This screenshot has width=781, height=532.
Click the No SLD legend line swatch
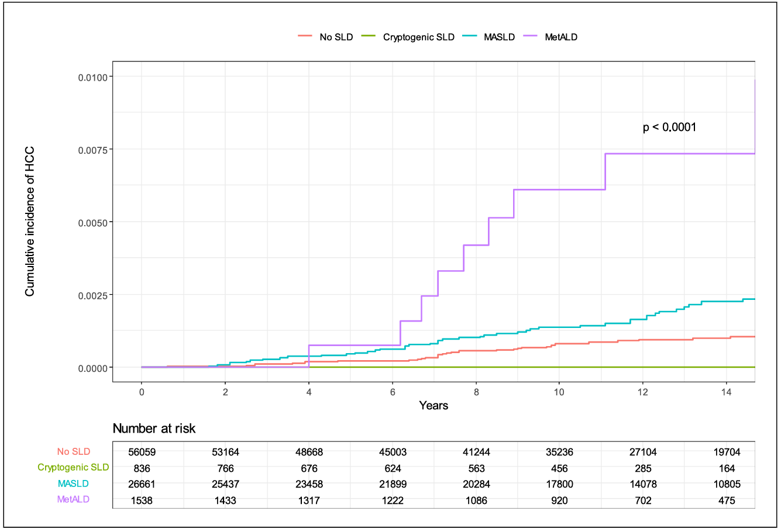click(x=305, y=37)
